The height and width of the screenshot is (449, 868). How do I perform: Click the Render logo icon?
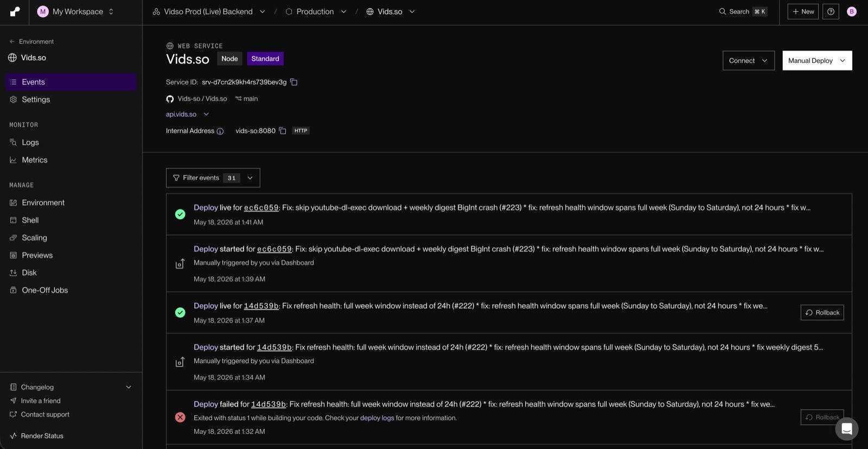(15, 11)
